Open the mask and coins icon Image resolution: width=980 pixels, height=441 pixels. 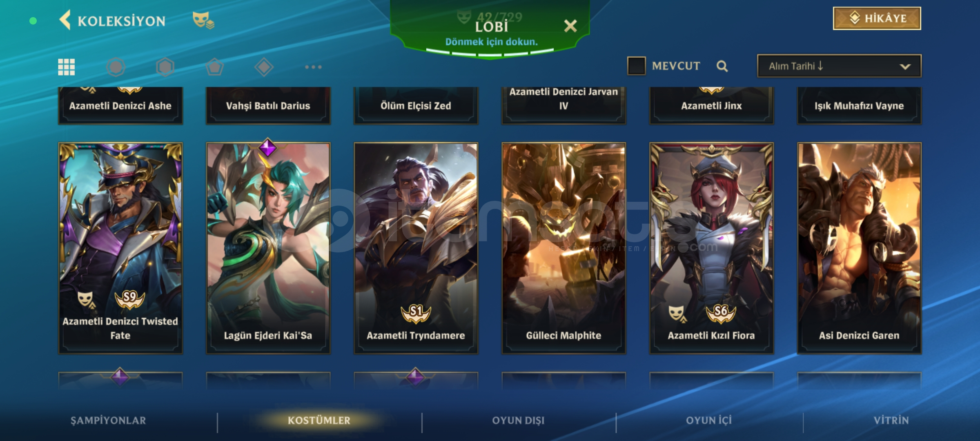[x=203, y=20]
